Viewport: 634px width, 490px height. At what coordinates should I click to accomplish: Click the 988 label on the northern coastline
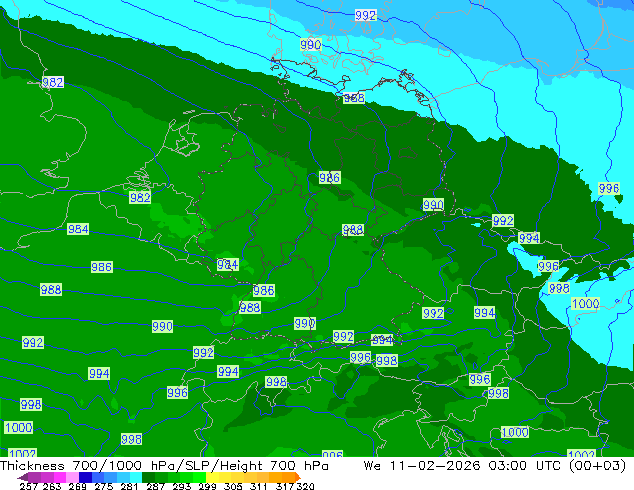coord(354,98)
